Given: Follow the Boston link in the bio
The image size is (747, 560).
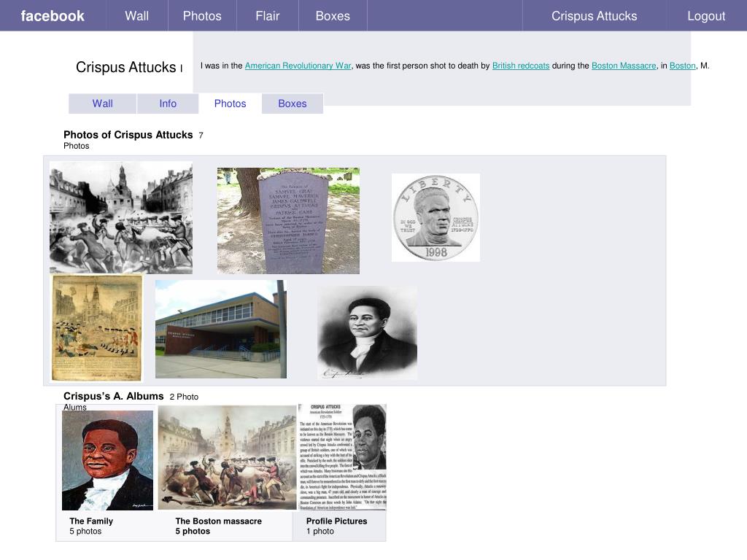Looking at the screenshot, I should coord(682,66).
